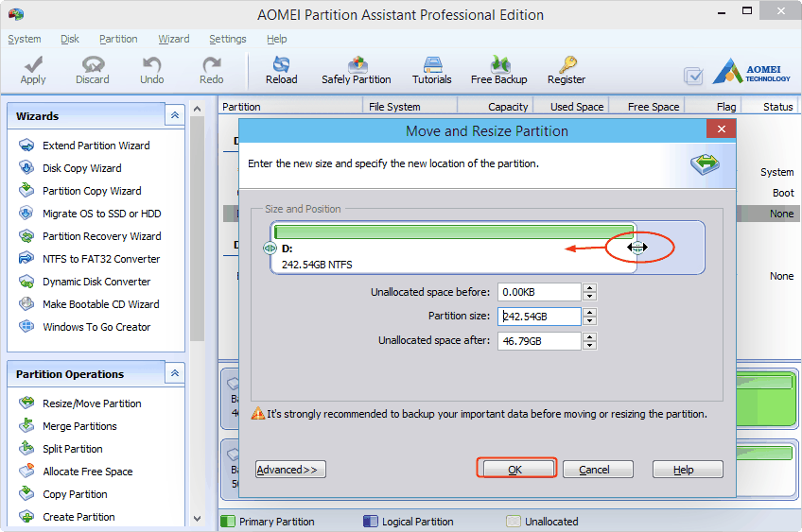
Task: Expand dialog with Advanced>> button
Action: [290, 469]
